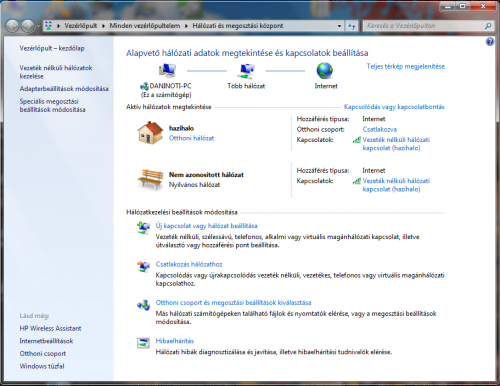Open Új kapcsolat vagy hálózat beállítása
The height and width of the screenshot is (386, 500).
point(206,226)
